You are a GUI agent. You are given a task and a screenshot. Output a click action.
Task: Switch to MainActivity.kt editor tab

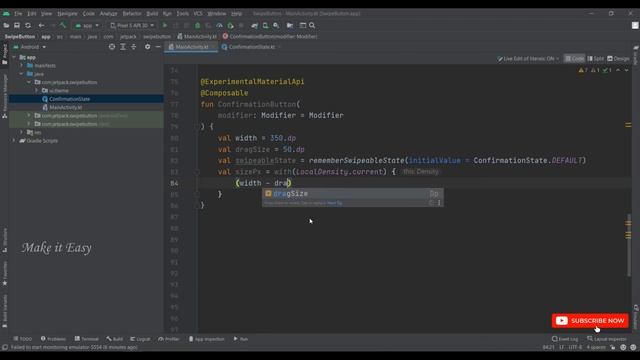[x=191, y=47]
